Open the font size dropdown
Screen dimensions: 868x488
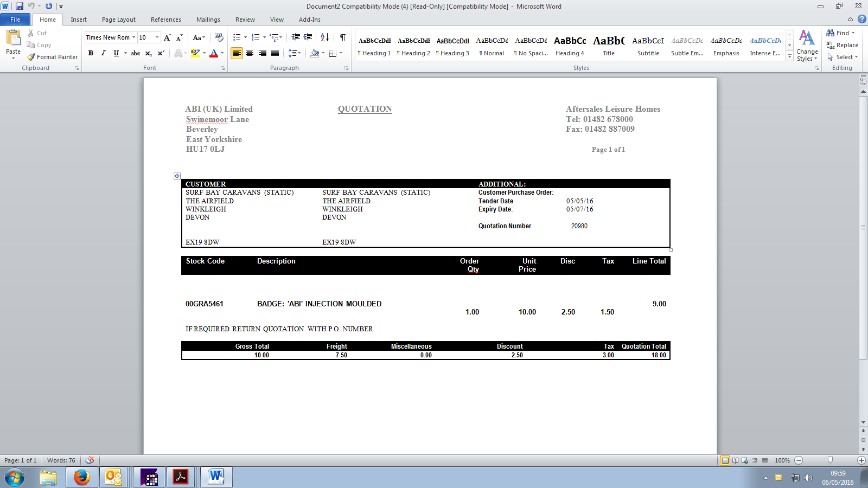click(157, 37)
